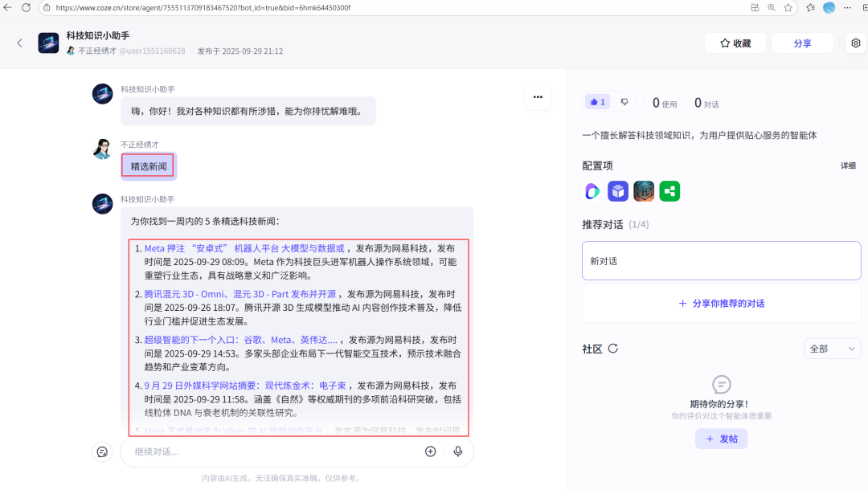Open browser zoom magnifier icon
Image resolution: width=868 pixels, height=490 pixels.
tap(772, 8)
